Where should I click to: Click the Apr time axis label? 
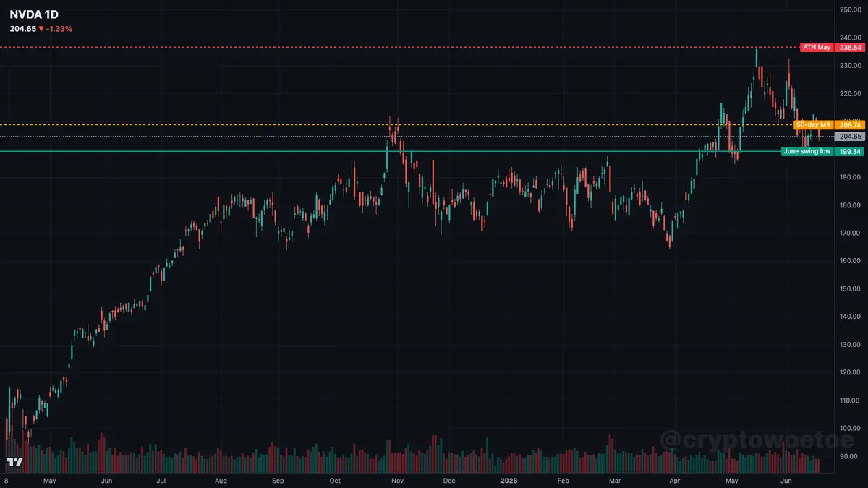[674, 480]
